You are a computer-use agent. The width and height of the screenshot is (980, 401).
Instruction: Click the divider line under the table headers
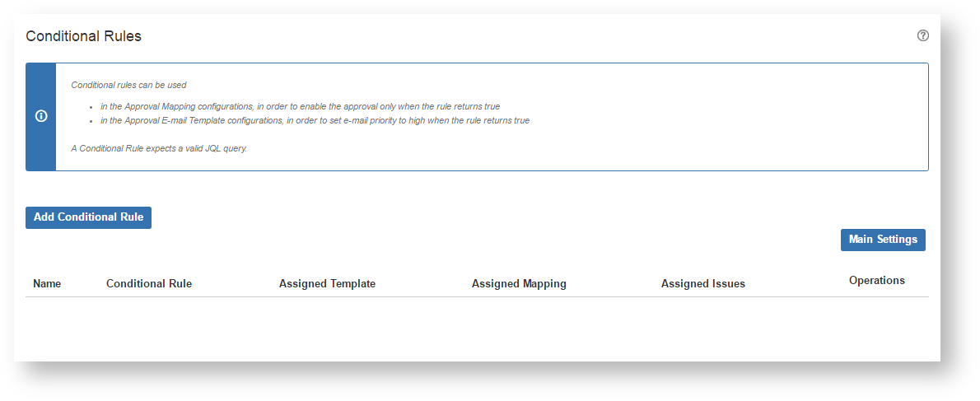477,297
